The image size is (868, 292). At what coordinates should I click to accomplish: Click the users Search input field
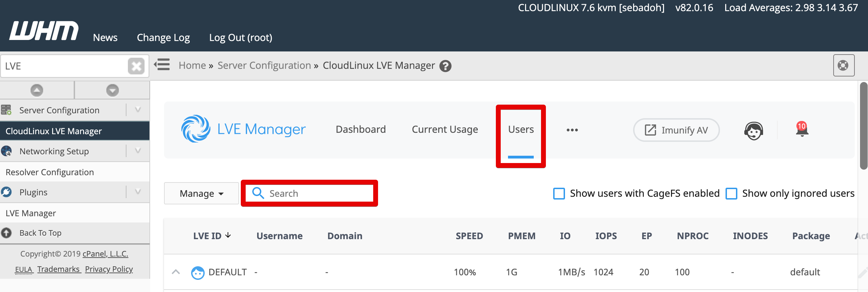(309, 193)
